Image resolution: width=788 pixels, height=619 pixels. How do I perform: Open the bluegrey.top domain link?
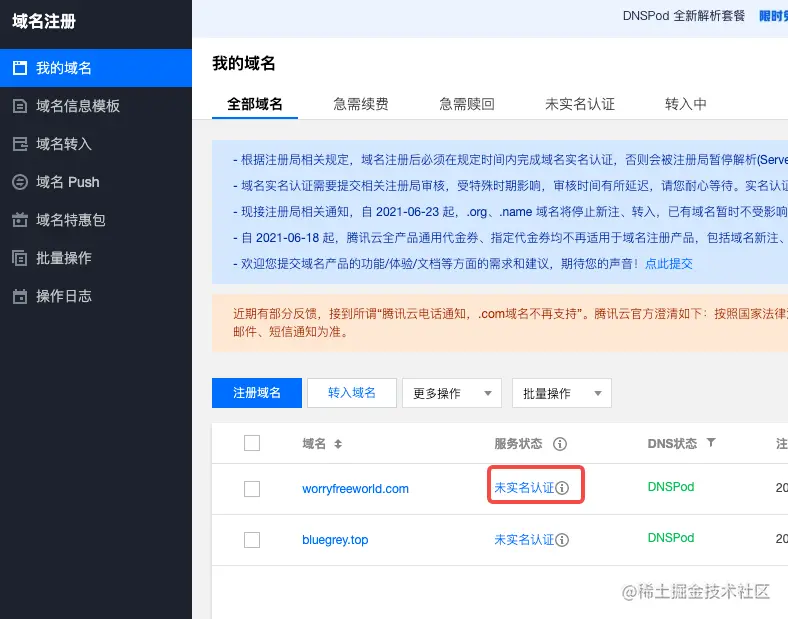tap(335, 540)
